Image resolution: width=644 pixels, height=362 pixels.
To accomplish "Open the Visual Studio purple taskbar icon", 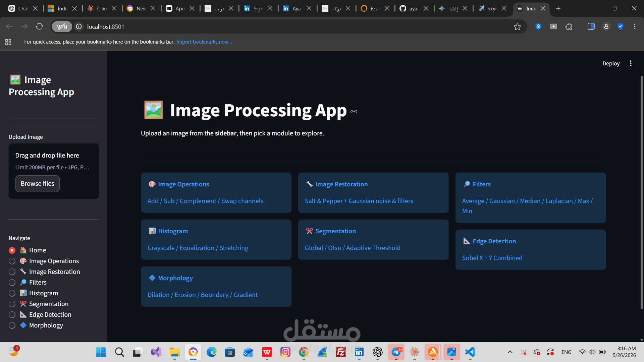I will 156,352.
